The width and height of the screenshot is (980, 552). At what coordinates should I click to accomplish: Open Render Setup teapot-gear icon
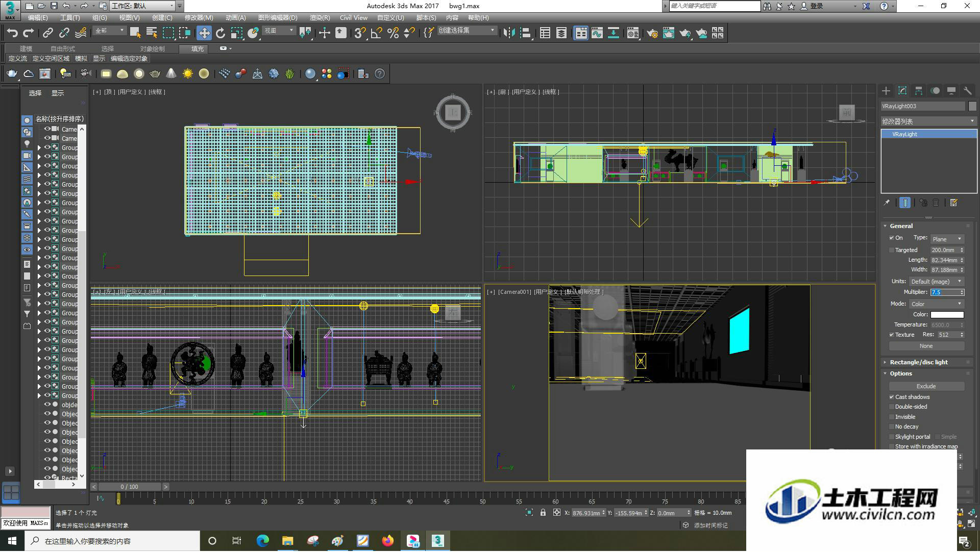(652, 33)
